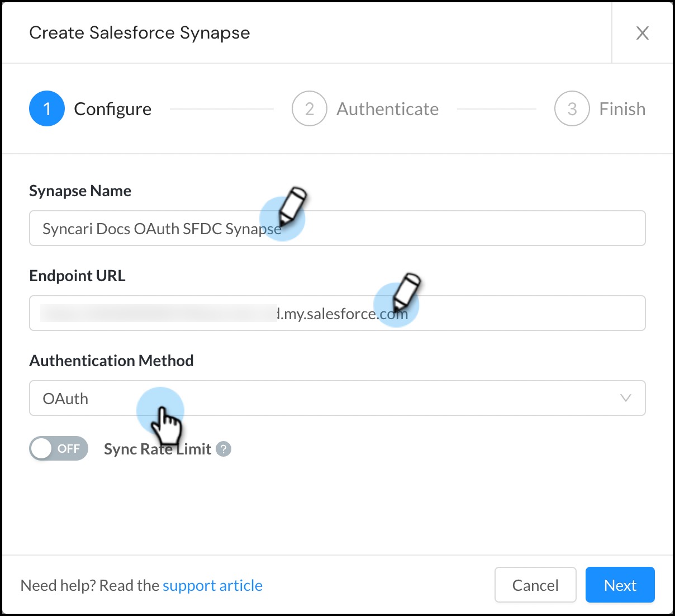
Task: Proceed with the Next button
Action: [620, 585]
